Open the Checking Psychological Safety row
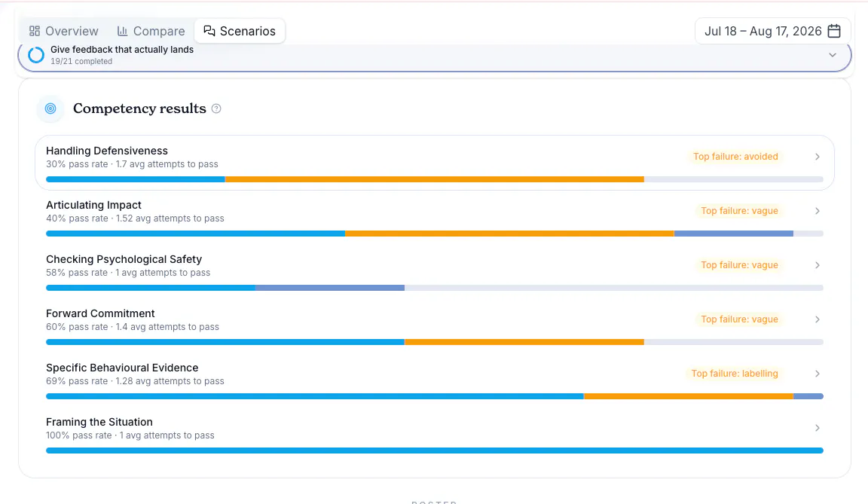 click(435, 271)
